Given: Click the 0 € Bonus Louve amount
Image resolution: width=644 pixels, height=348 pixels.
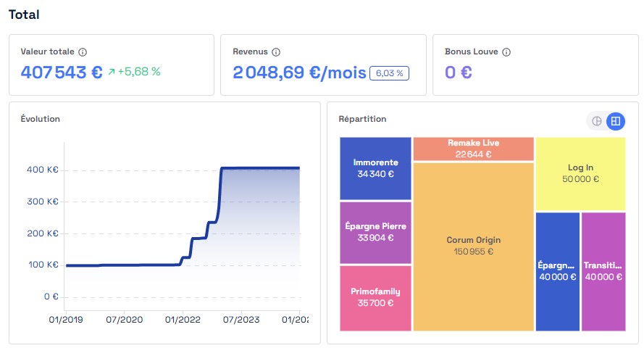Looking at the screenshot, I should tap(459, 72).
